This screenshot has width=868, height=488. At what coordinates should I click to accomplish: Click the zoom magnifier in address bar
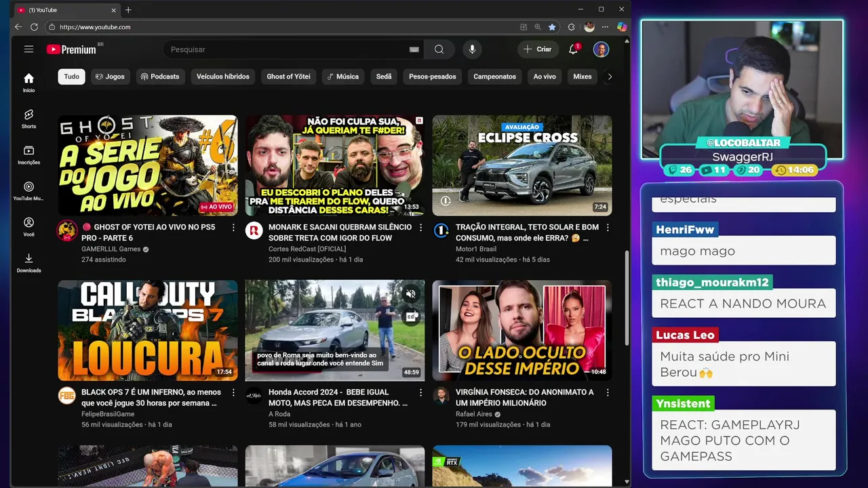[538, 27]
